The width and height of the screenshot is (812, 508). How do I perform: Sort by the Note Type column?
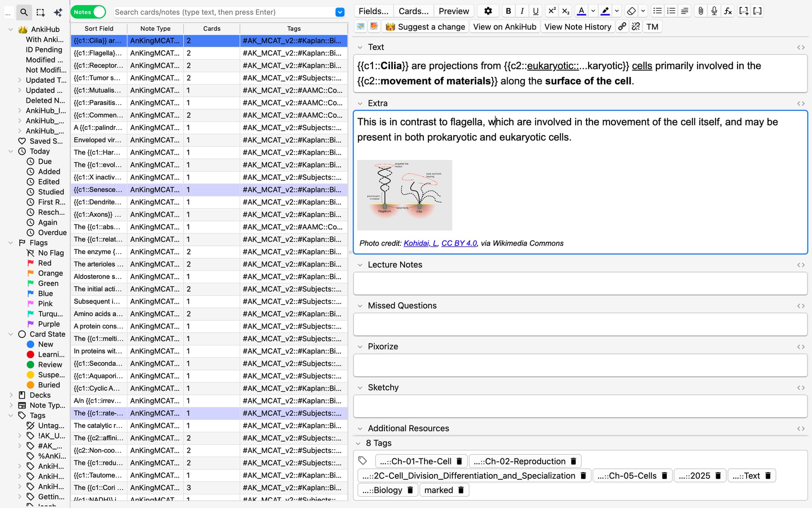pos(155,28)
